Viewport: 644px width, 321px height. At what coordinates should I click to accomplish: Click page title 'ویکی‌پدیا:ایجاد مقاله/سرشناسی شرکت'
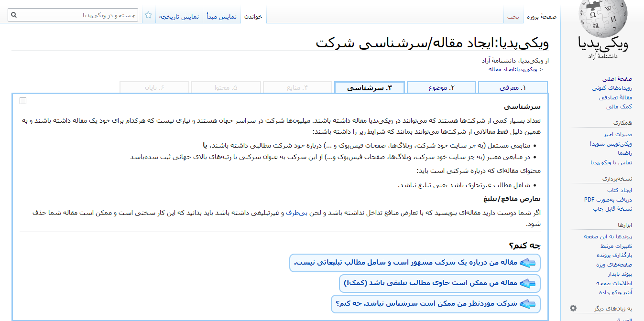(432, 42)
